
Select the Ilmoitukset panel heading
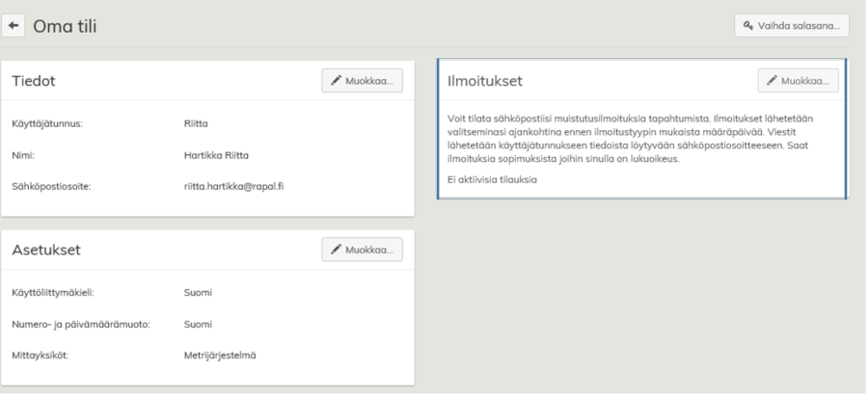[485, 82]
